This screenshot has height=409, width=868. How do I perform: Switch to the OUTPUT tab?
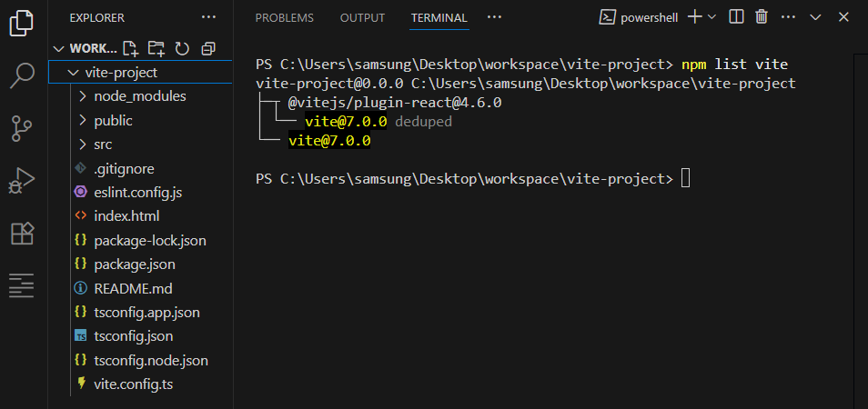tap(362, 18)
